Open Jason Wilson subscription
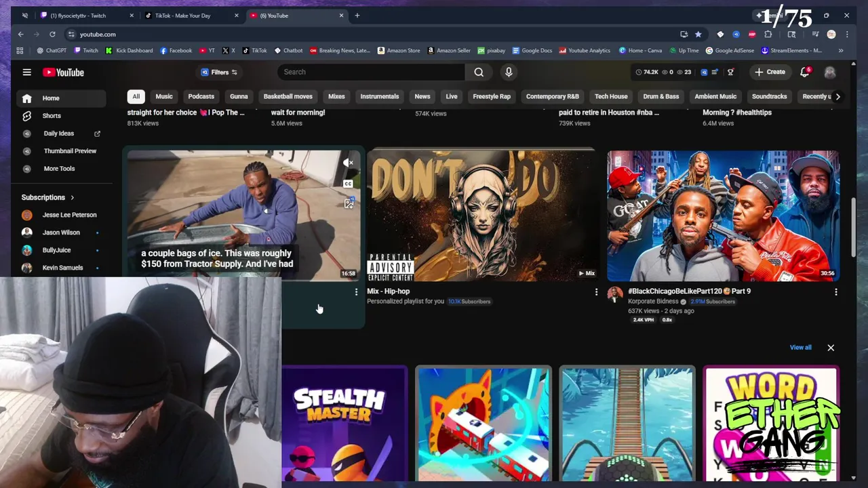 (61, 232)
